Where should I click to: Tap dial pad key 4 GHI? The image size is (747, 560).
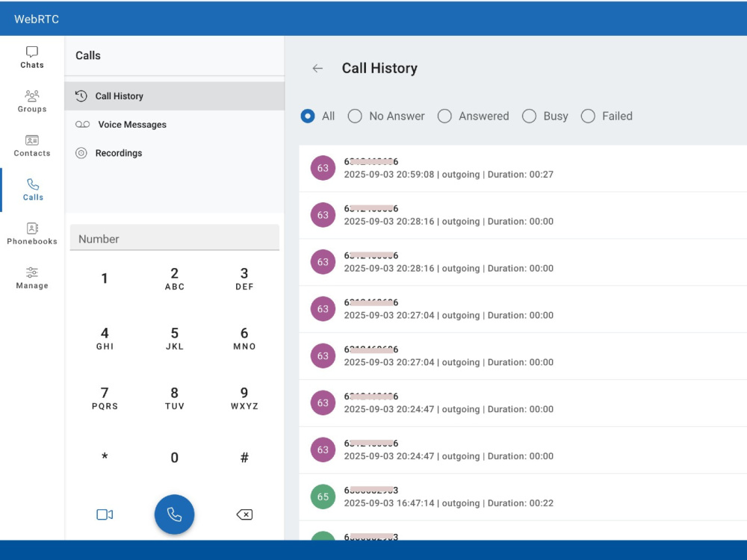tap(105, 338)
